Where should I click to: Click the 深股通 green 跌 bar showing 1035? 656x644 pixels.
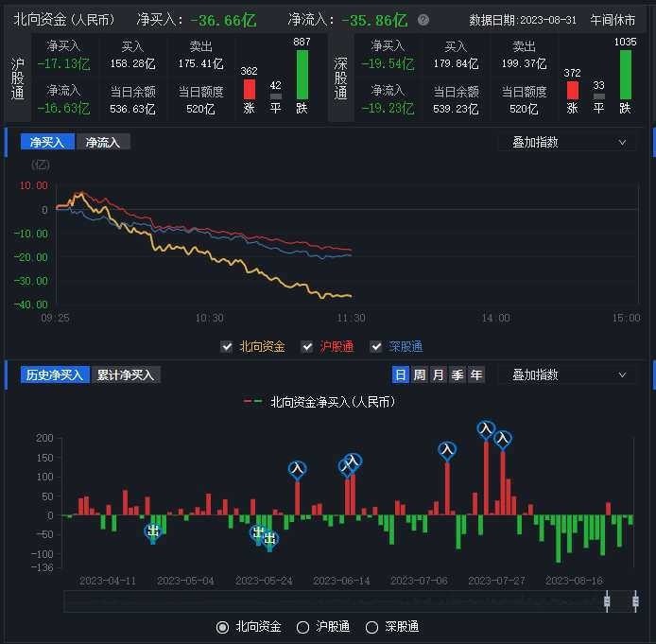pos(625,74)
